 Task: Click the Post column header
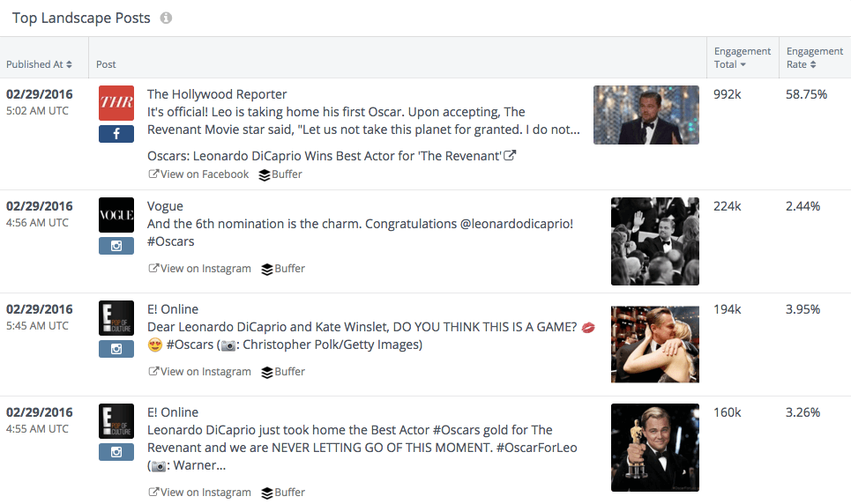click(x=106, y=64)
